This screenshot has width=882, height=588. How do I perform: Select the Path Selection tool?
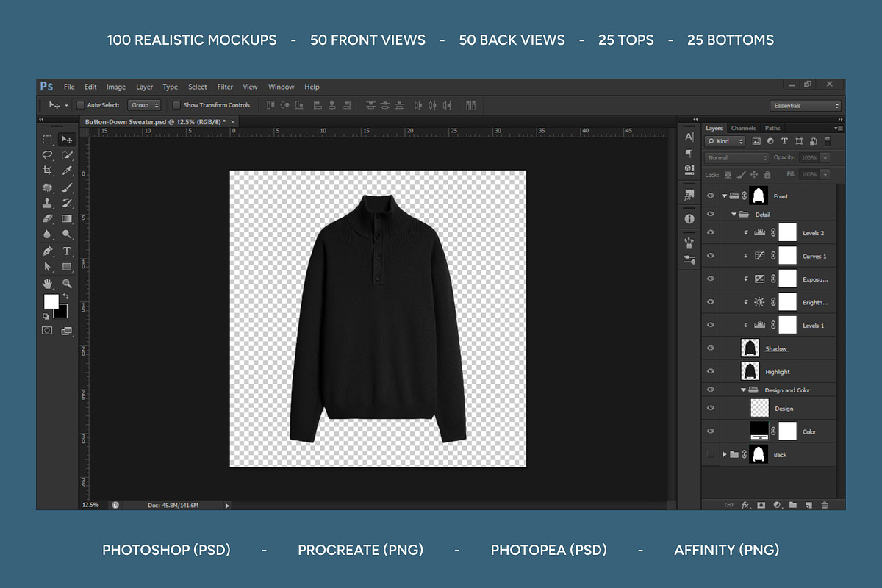(x=48, y=267)
